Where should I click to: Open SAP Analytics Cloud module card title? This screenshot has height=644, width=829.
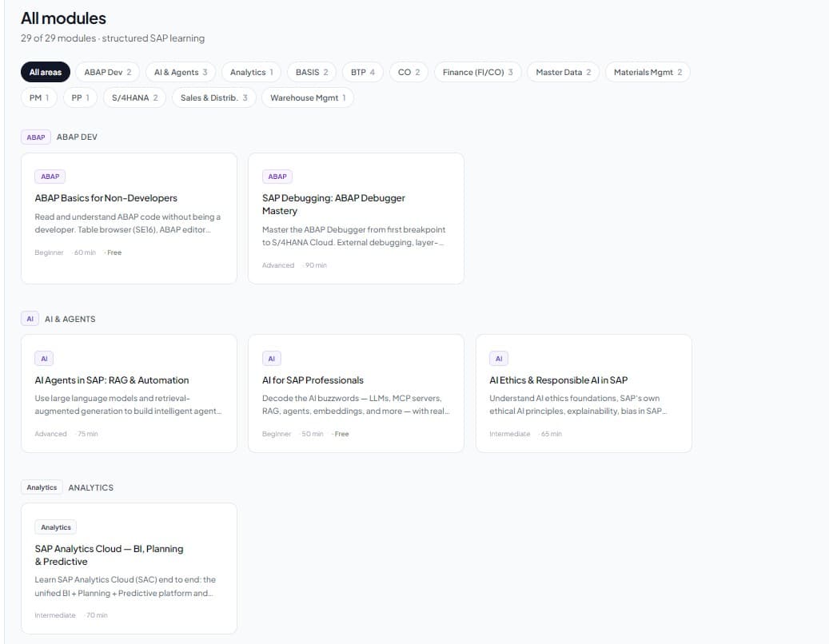(x=109, y=555)
